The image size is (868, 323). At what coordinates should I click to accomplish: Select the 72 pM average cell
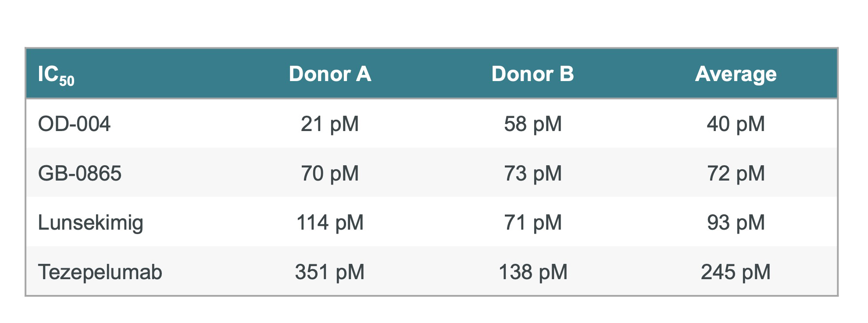tap(736, 174)
